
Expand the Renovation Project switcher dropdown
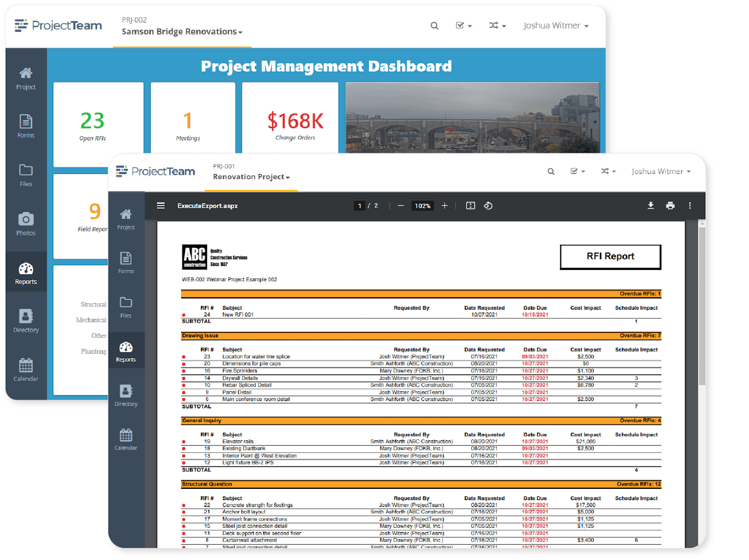pyautogui.click(x=251, y=177)
